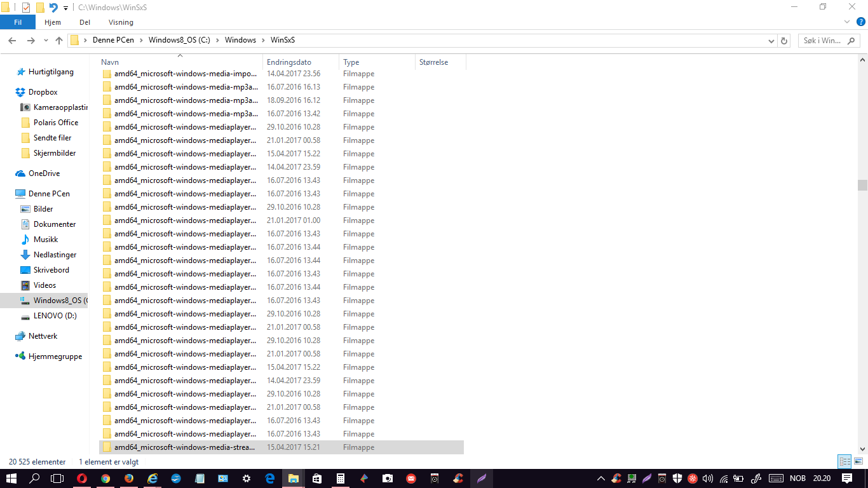Open Google Chrome from taskbar
The height and width of the screenshot is (488, 868).
click(105, 478)
